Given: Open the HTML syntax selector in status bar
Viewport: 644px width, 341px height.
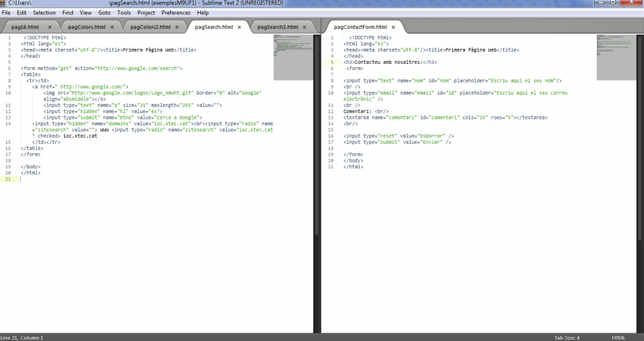Looking at the screenshot, I should [618, 337].
